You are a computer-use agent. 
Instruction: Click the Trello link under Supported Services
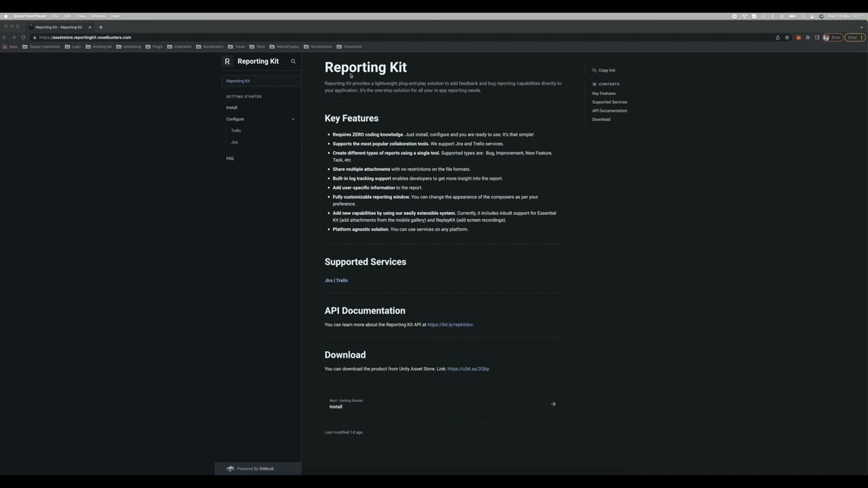pos(342,281)
